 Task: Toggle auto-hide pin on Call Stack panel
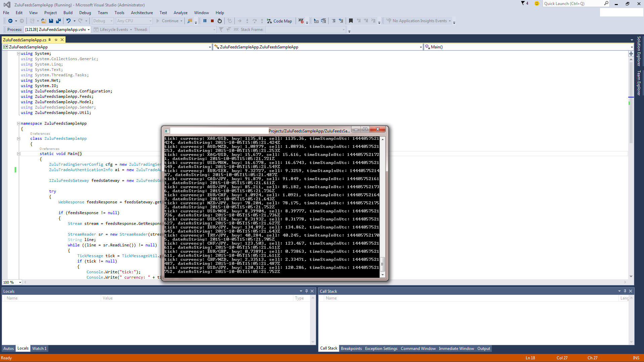point(625,291)
